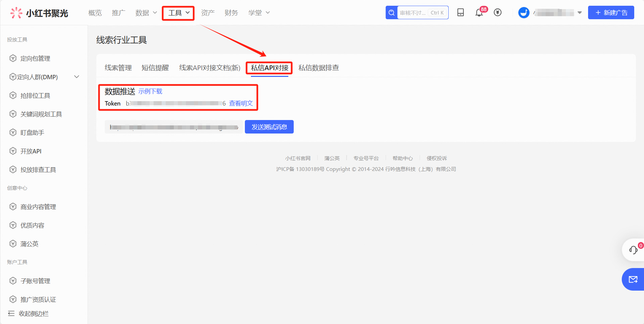
Task: Click the 示例下载 link
Action: point(150,91)
